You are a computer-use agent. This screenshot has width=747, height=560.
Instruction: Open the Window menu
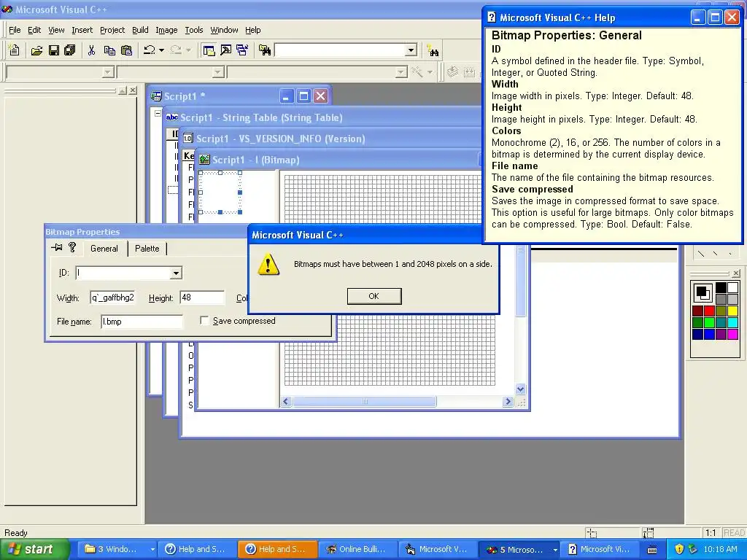pyautogui.click(x=225, y=30)
